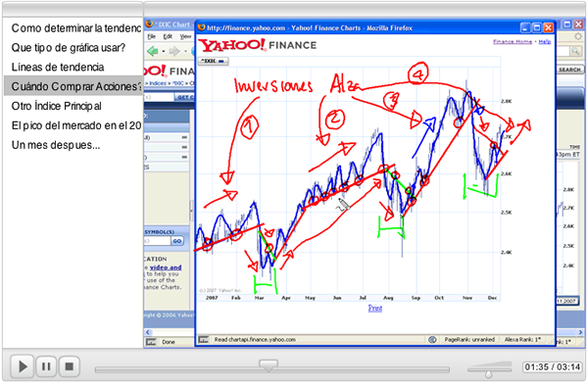The image size is (588, 385).
Task: Click the Print link below chart
Action: 375,309
